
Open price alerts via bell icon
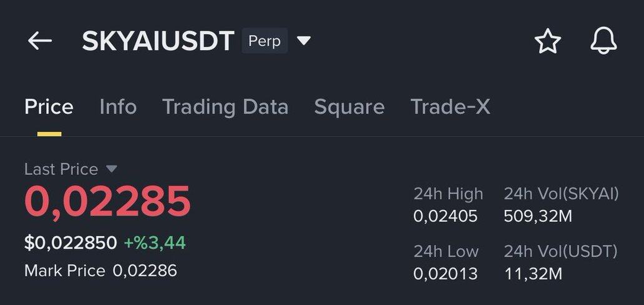[603, 41]
